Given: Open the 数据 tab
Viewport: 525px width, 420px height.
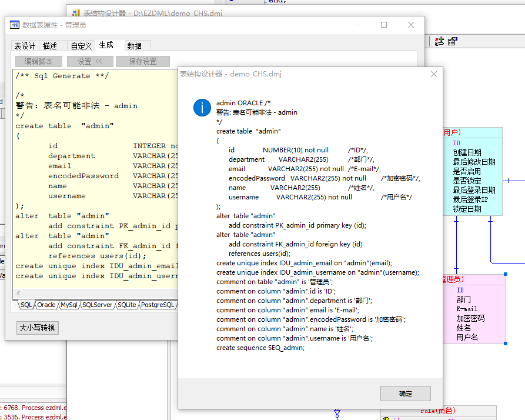Looking at the screenshot, I should tap(135, 46).
